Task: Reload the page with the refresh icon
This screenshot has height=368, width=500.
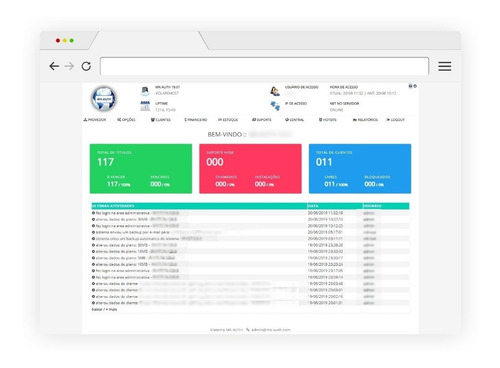Action: [x=86, y=66]
